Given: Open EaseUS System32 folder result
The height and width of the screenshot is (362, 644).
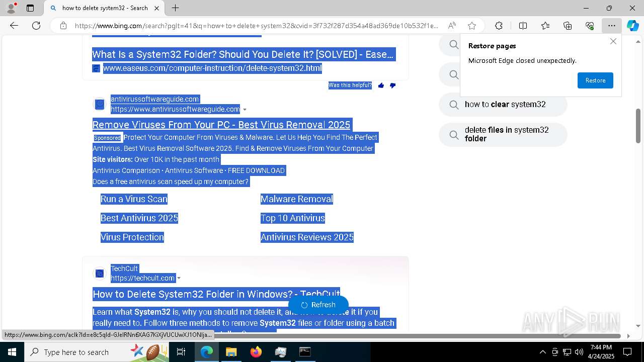Looking at the screenshot, I should [243, 54].
